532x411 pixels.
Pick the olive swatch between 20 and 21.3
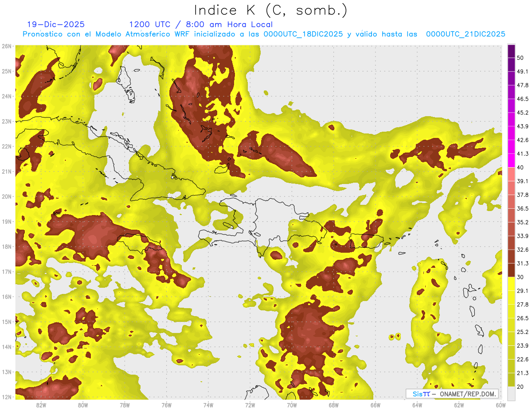[x=511, y=380]
